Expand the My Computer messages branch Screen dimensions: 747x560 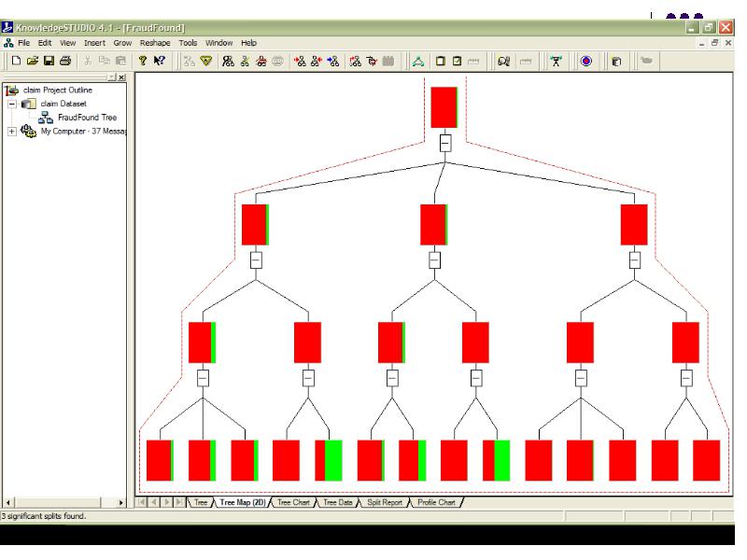[12, 131]
